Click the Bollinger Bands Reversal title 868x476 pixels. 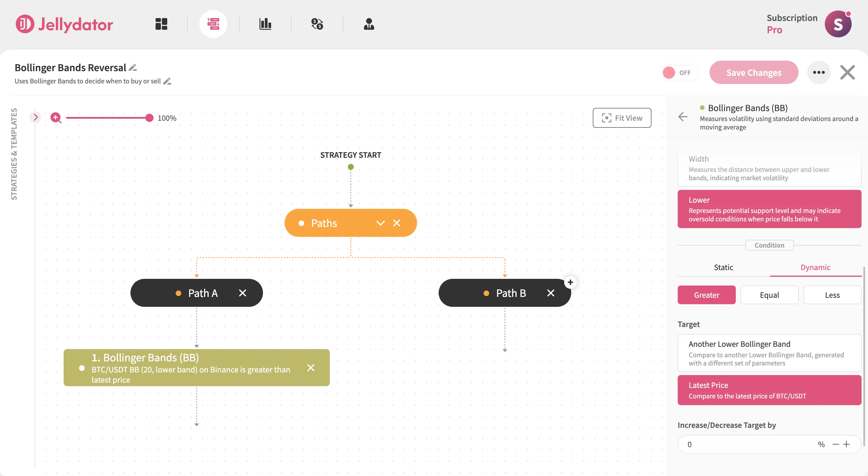[x=70, y=68]
